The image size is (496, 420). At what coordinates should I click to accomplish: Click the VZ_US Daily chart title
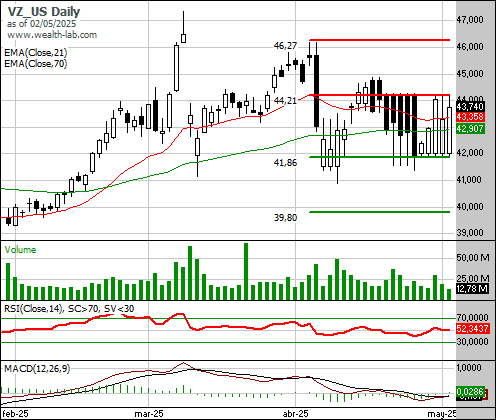coord(44,12)
